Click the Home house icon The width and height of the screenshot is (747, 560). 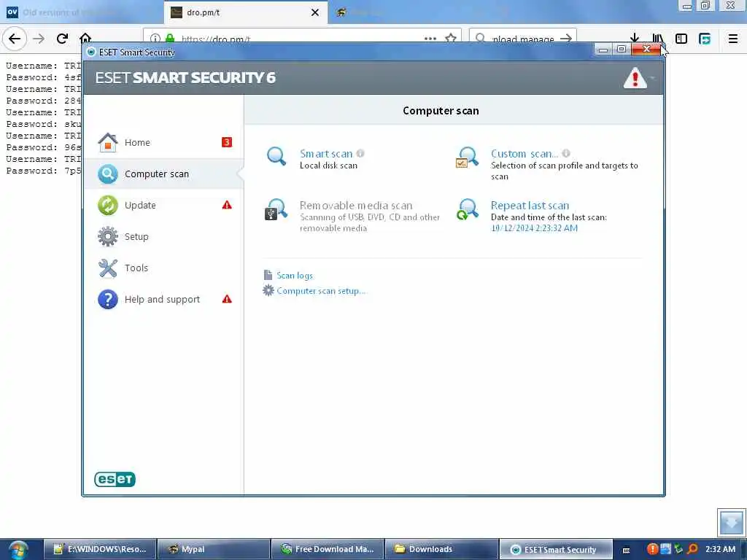(x=108, y=142)
